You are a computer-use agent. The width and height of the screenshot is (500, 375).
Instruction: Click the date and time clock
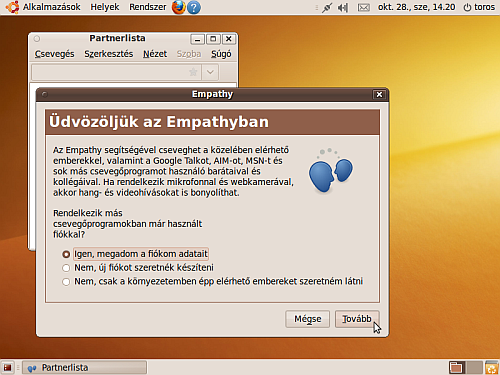point(416,7)
